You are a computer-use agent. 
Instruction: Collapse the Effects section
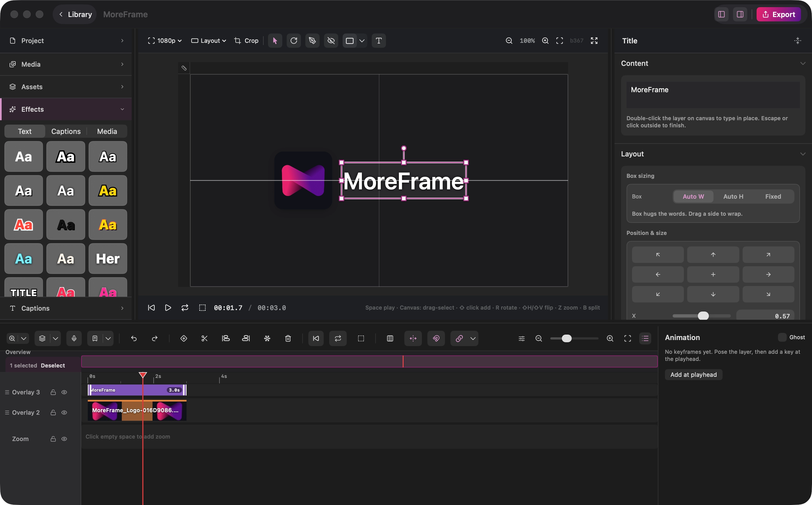[66, 109]
